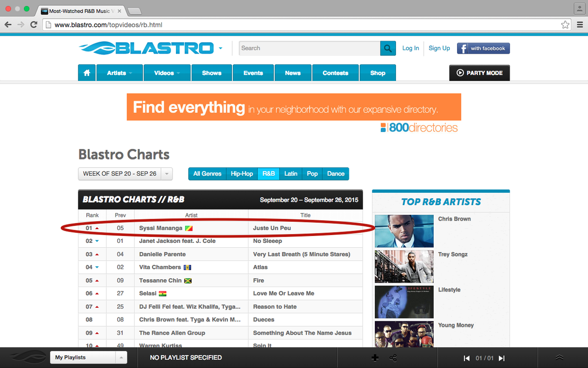The height and width of the screenshot is (368, 588).
Task: Sign in with Facebook button
Action: click(x=484, y=48)
